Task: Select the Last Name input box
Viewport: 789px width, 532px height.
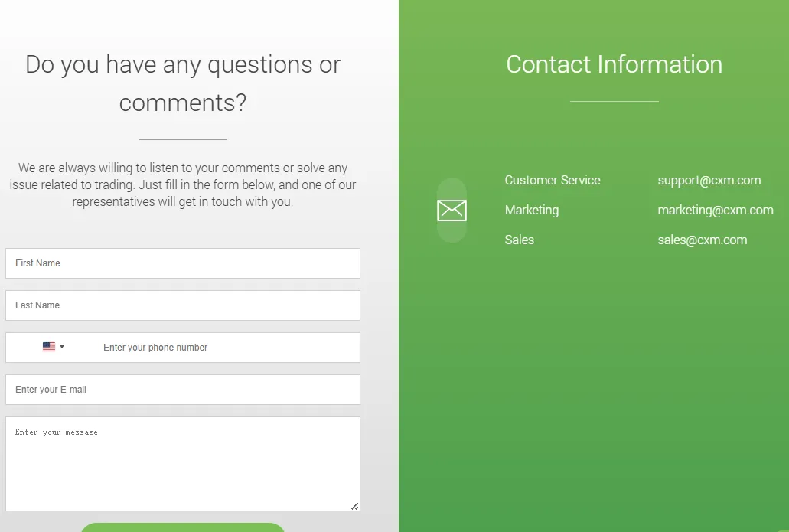Action: pos(182,305)
